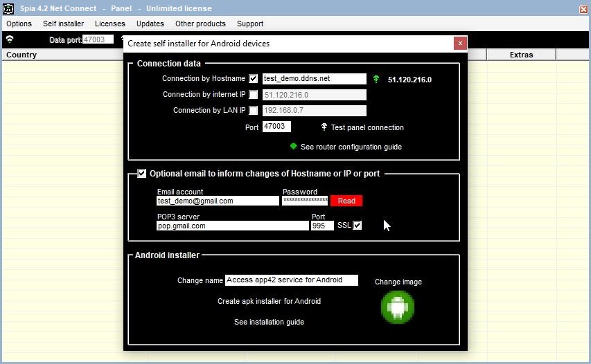
Task: Click the Data port field in main toolbar
Action: [x=98, y=39]
